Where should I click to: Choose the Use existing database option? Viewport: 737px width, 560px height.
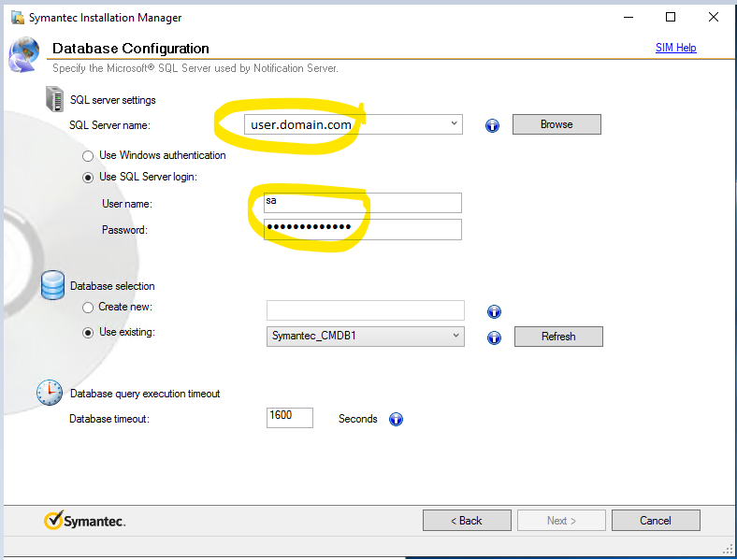click(x=89, y=332)
